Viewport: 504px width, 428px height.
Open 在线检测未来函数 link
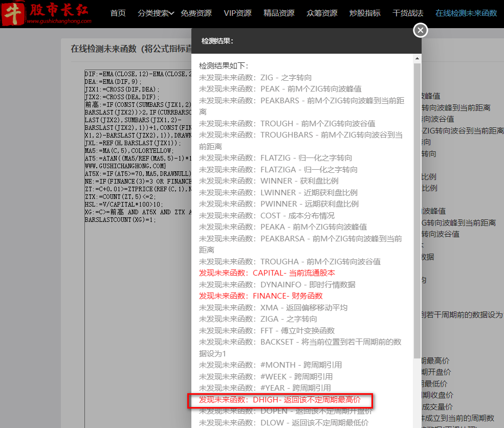(x=466, y=13)
